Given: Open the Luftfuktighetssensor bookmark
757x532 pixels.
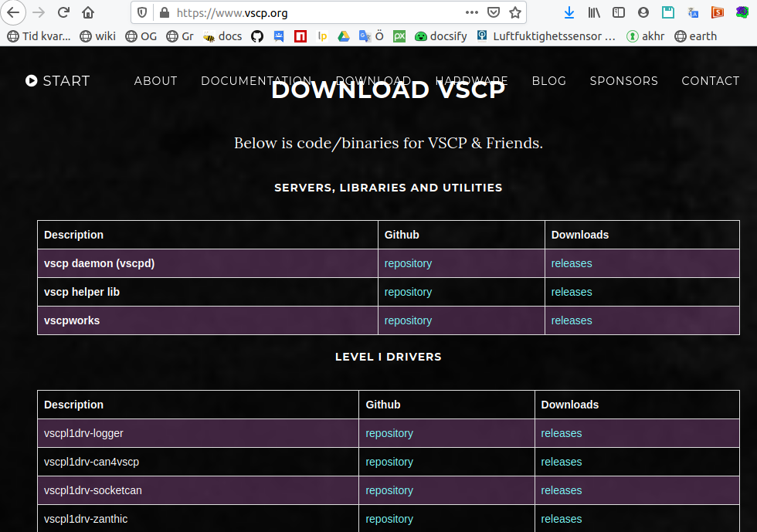Looking at the screenshot, I should click(x=546, y=36).
